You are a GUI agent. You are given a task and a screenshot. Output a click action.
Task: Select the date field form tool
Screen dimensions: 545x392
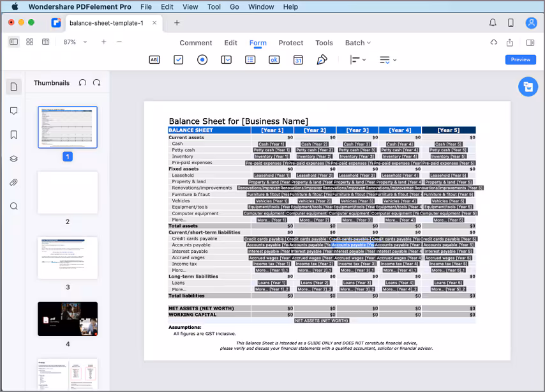(x=298, y=59)
